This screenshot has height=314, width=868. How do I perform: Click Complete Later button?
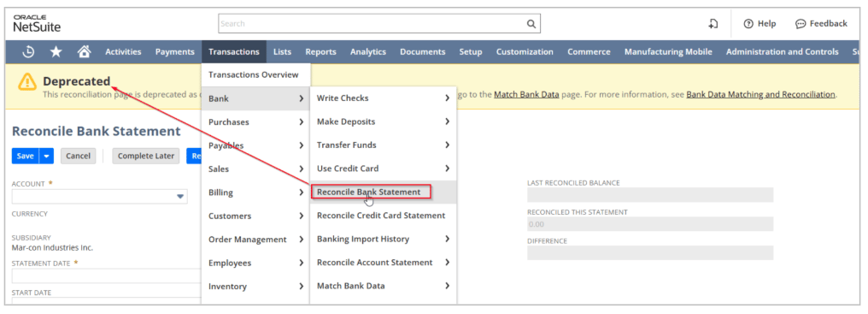pyautogui.click(x=146, y=157)
